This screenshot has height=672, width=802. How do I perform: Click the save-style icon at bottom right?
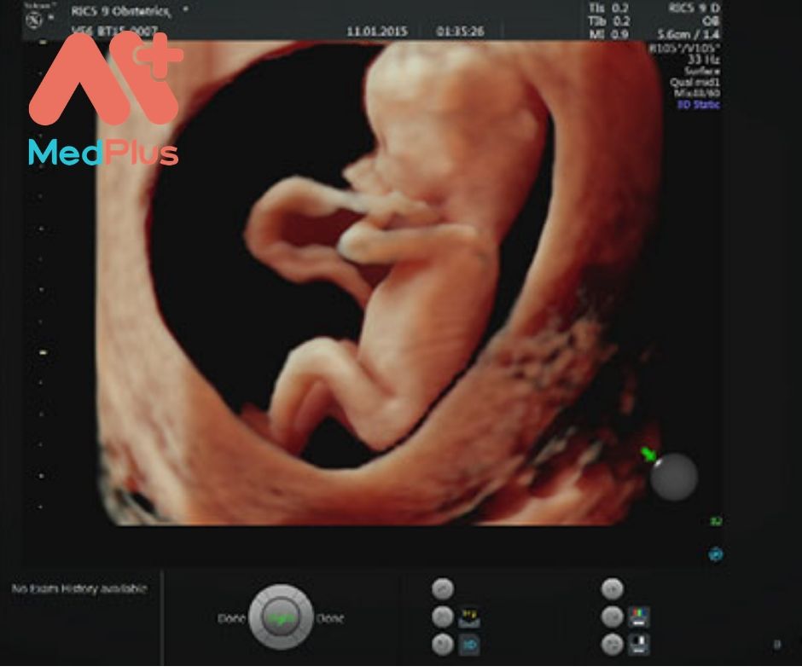[638, 646]
